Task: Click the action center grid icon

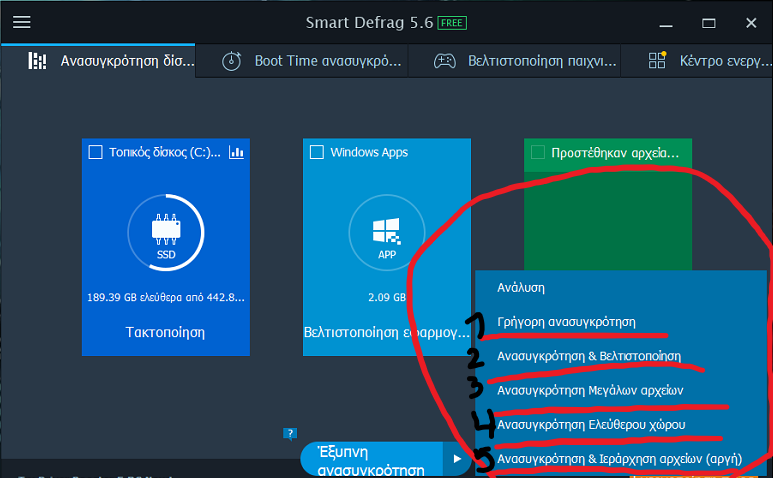Action: click(657, 60)
